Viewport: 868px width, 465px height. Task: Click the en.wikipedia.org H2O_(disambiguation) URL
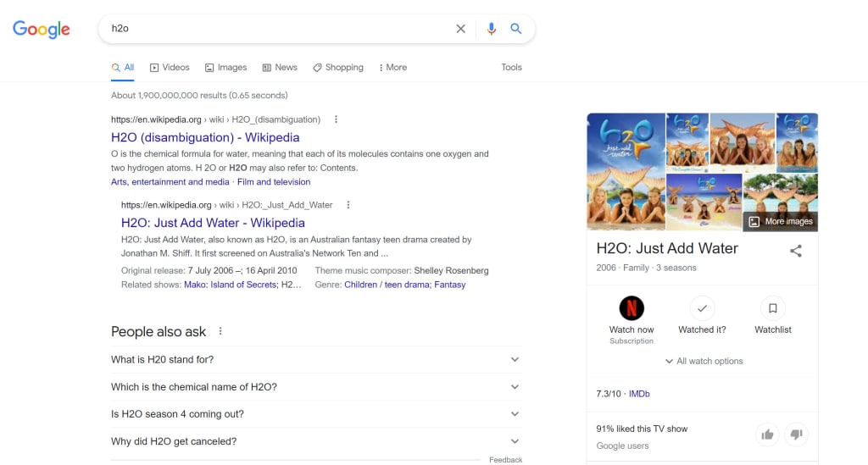(x=215, y=119)
